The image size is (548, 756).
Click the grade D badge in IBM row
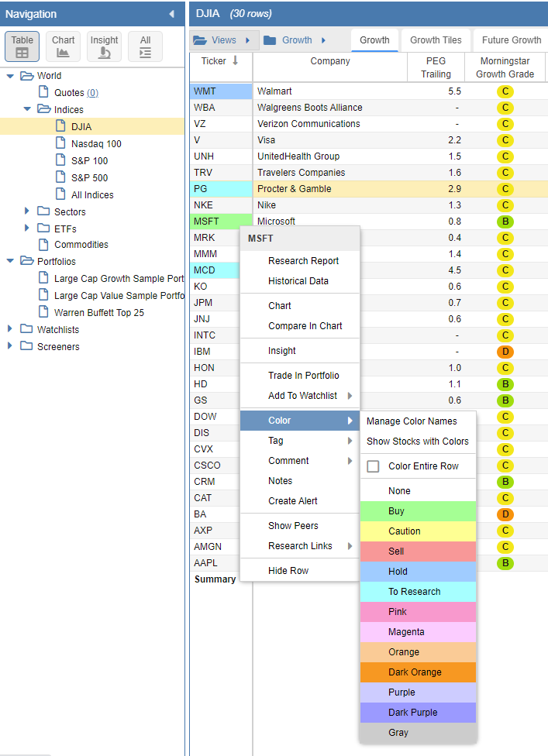point(505,352)
